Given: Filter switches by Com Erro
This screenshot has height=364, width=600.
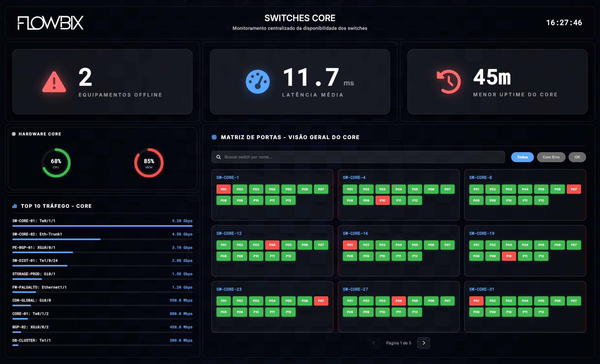Looking at the screenshot, I should pyautogui.click(x=551, y=157).
